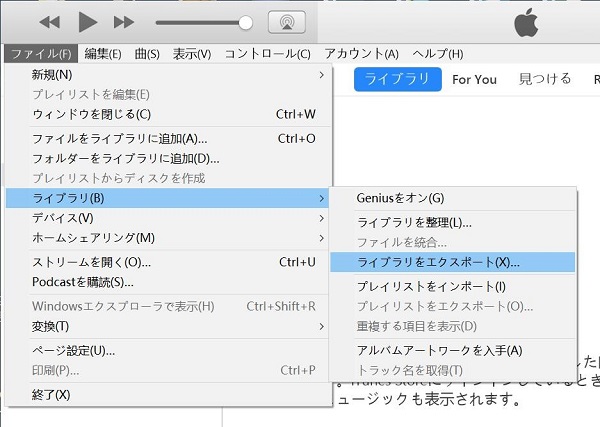
Task: Select プレイリストをインポート(I)
Action: [453, 287]
